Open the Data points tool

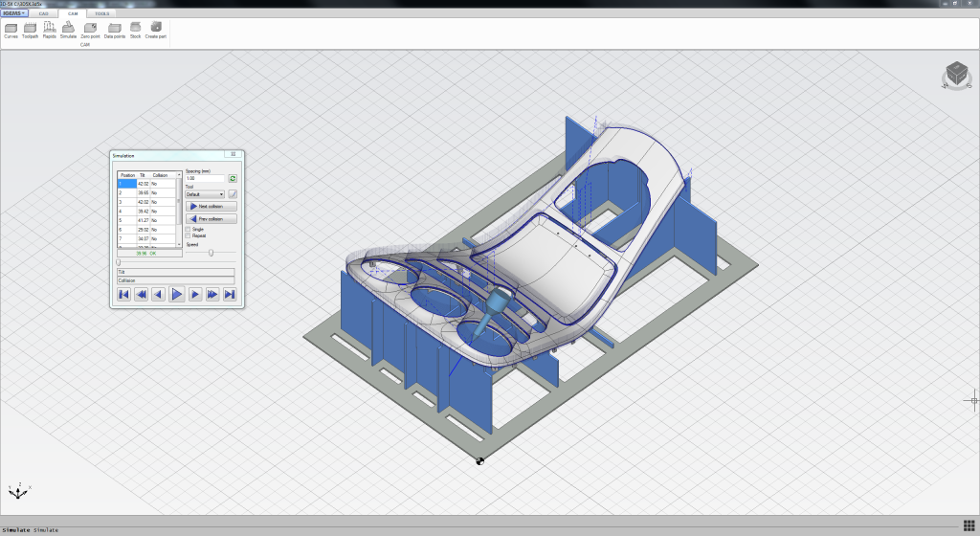coord(115,30)
